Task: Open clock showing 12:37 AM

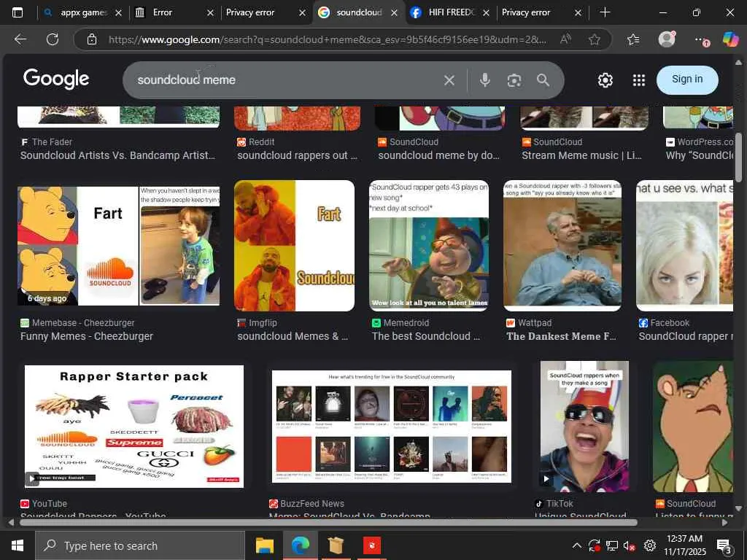Action: point(684,545)
